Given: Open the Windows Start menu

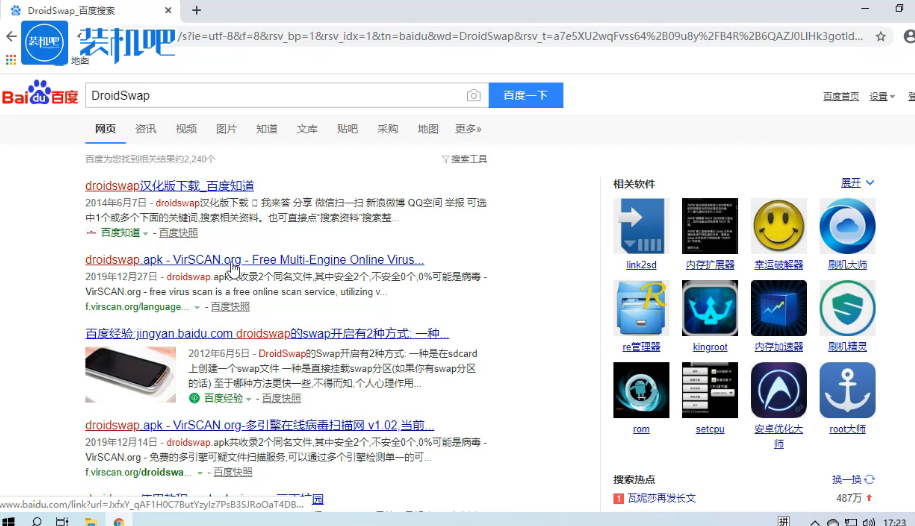Looking at the screenshot, I should [x=9, y=521].
